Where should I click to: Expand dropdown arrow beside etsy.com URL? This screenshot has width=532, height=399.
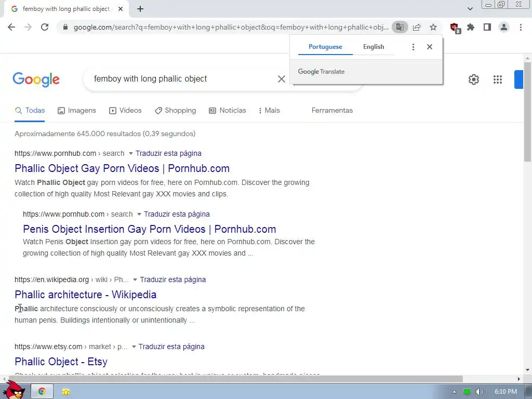134,347
